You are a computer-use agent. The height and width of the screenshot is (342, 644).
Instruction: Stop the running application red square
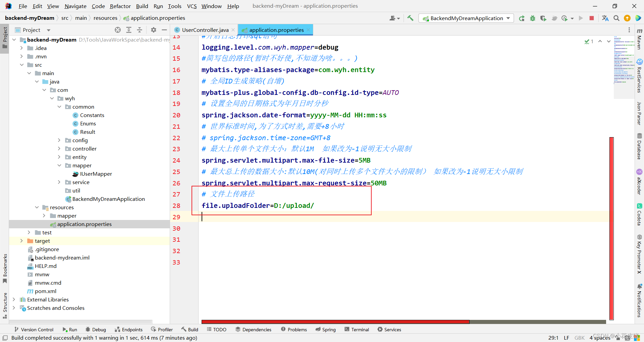pyautogui.click(x=592, y=18)
